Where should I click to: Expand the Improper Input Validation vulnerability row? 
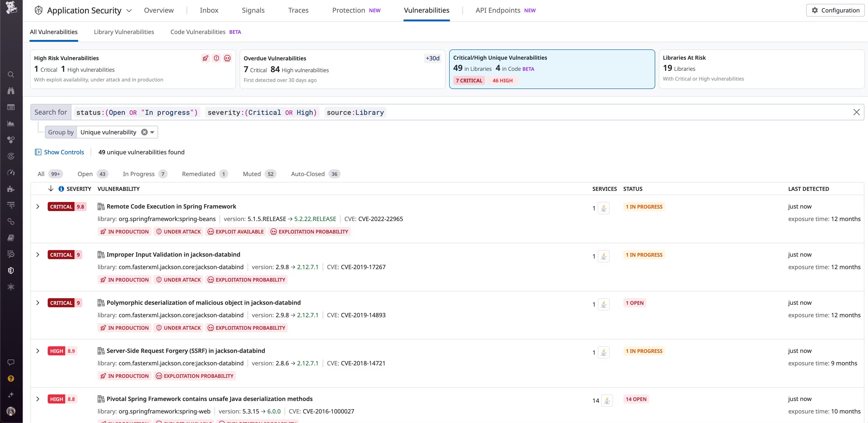(38, 255)
